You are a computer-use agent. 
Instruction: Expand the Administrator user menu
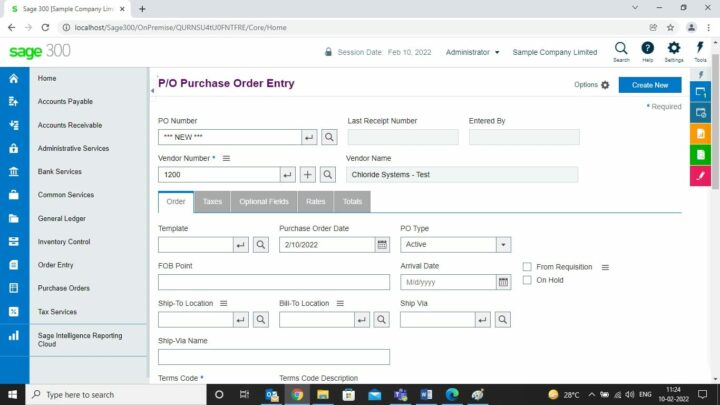tap(472, 52)
